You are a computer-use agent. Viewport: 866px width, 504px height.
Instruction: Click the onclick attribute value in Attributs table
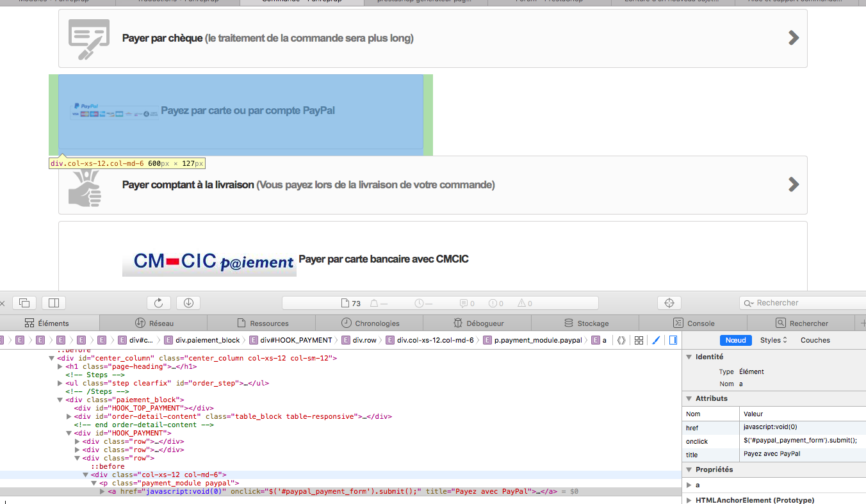coord(800,441)
